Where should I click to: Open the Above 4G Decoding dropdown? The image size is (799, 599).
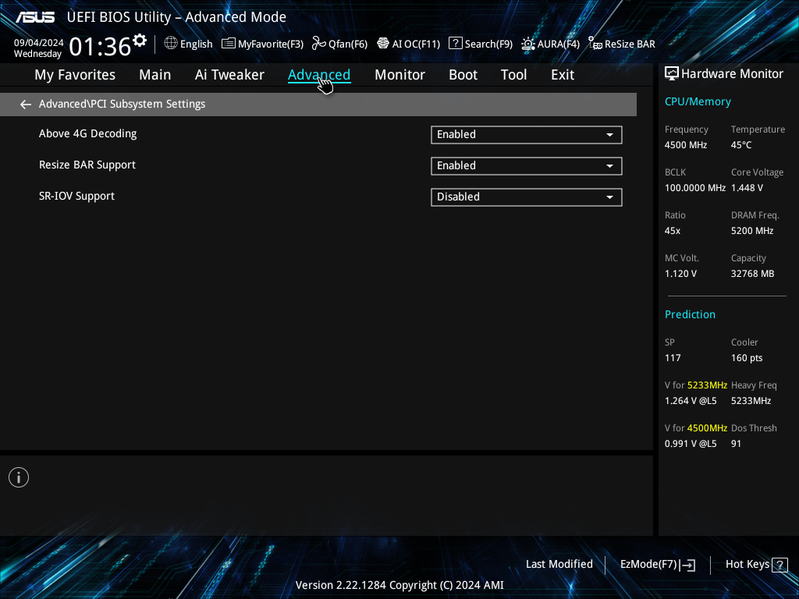point(526,134)
